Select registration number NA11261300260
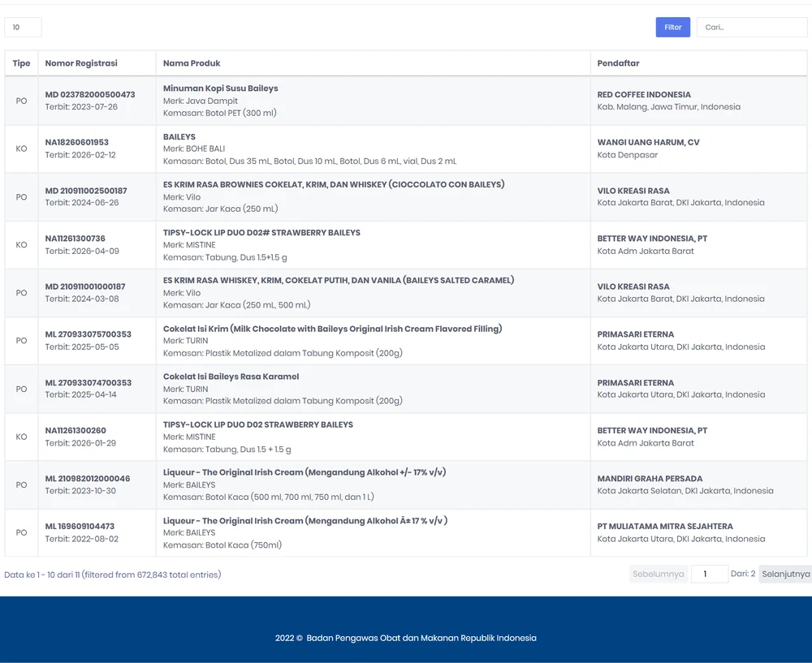 [x=76, y=431]
